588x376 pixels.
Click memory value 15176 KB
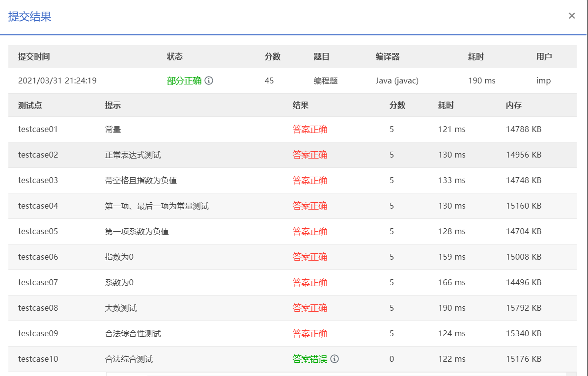[x=524, y=359]
